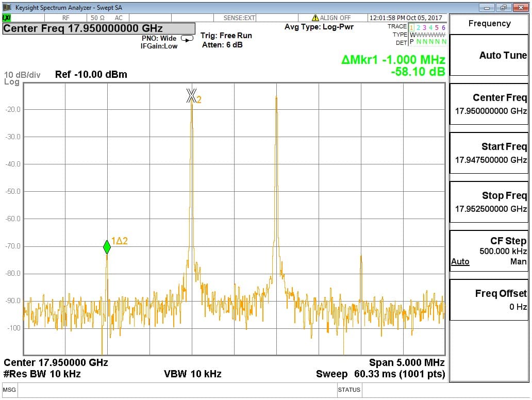
Task: Click the 50 Ω input impedance indicator
Action: (x=98, y=18)
